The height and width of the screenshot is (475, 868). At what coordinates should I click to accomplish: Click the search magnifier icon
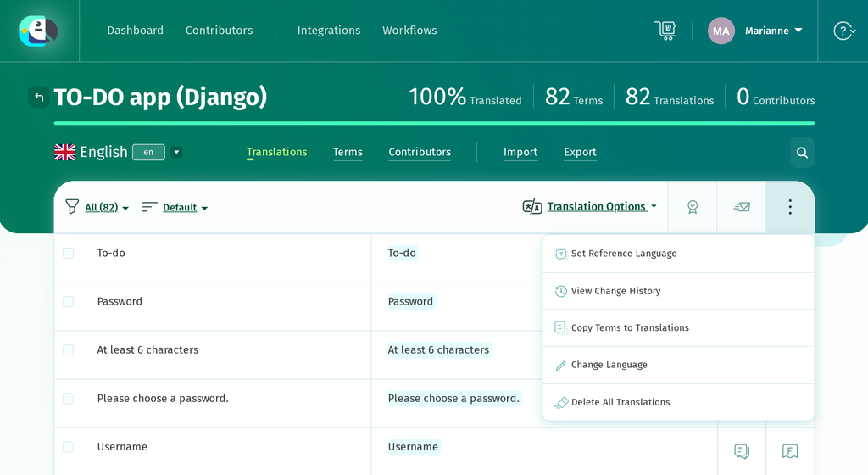point(802,152)
